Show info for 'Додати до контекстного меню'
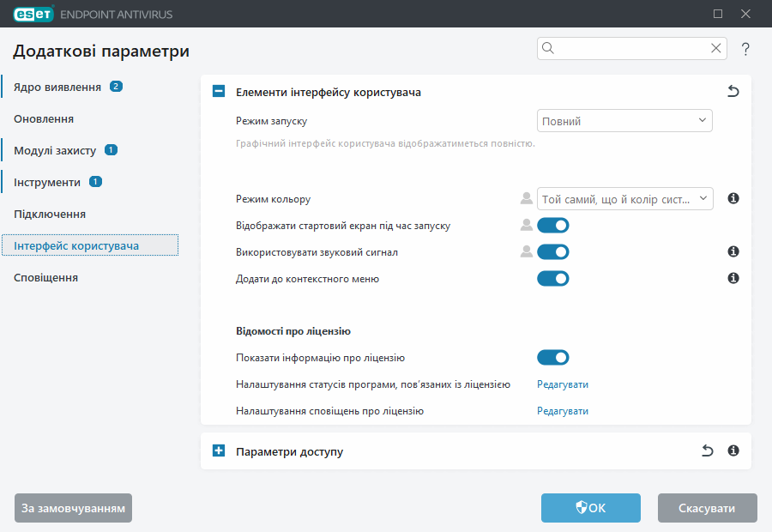 click(733, 278)
